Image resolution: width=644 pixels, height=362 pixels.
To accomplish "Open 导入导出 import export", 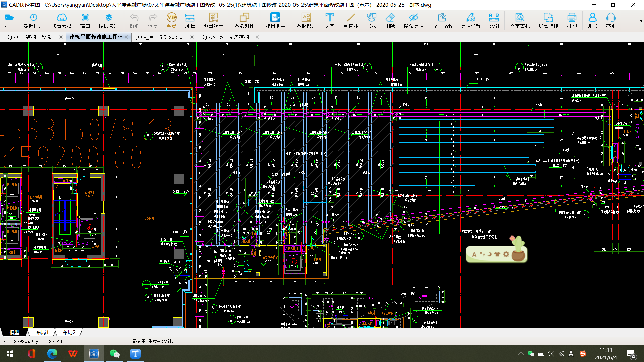I will (442, 21).
